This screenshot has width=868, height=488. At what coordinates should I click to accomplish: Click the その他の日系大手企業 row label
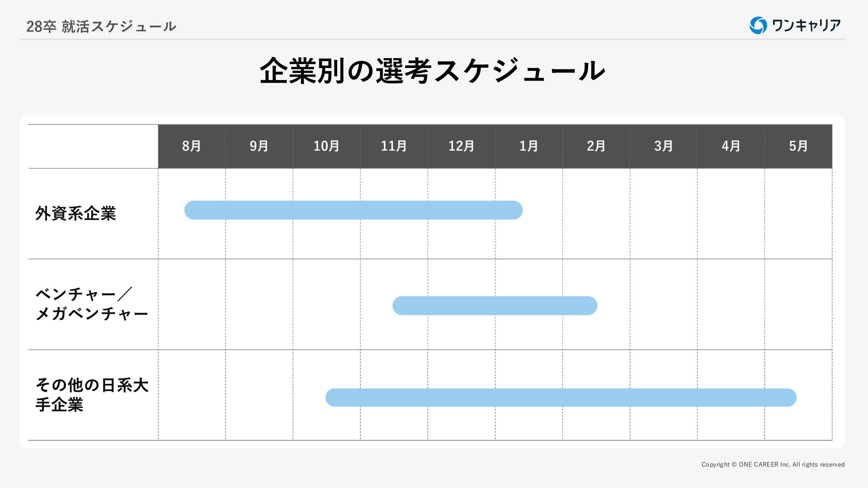coord(92,395)
